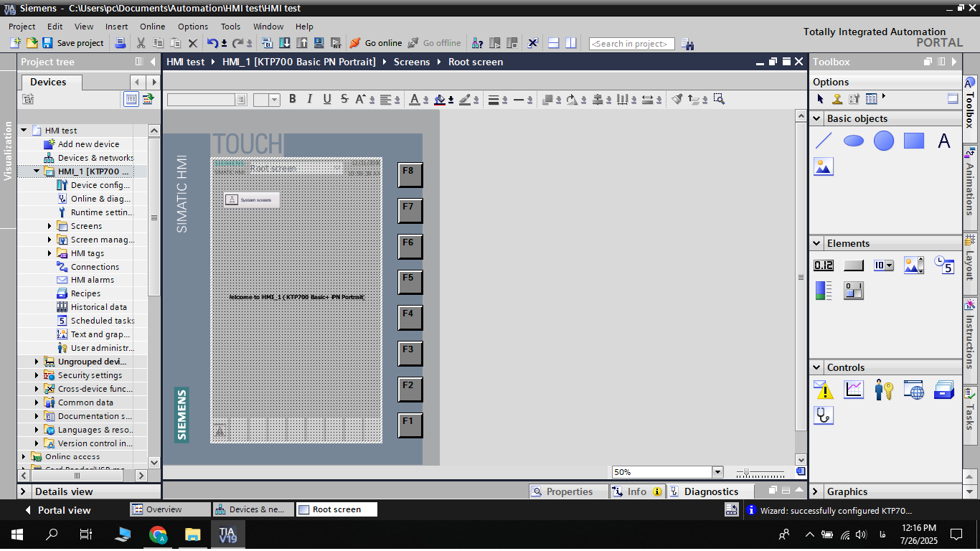Click the Undo arrow icon
Screen dimensions: 980x551
pos(212,43)
